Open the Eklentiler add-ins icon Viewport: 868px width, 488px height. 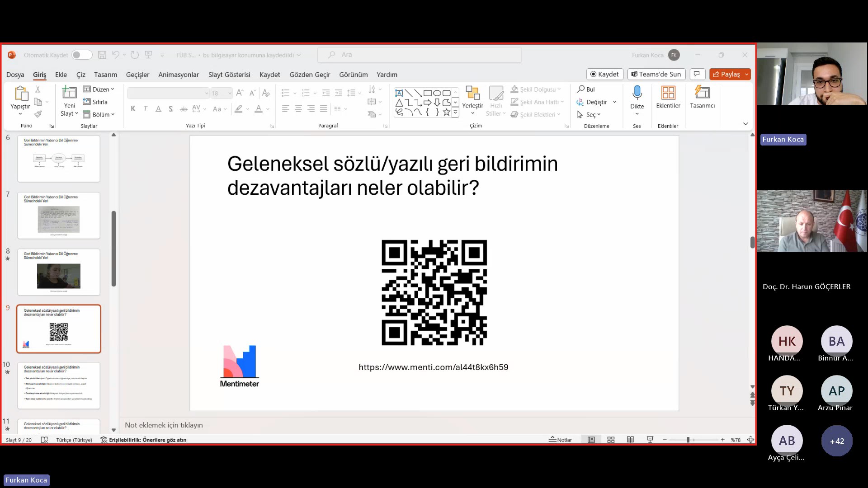[668, 93]
